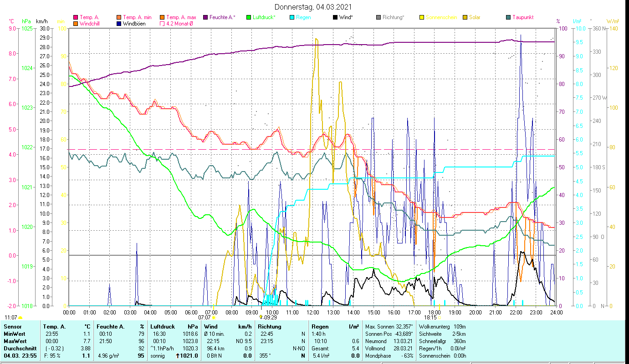
Task: Click the 'Wolkenunterg 109m' entry
Action: click(x=442, y=327)
